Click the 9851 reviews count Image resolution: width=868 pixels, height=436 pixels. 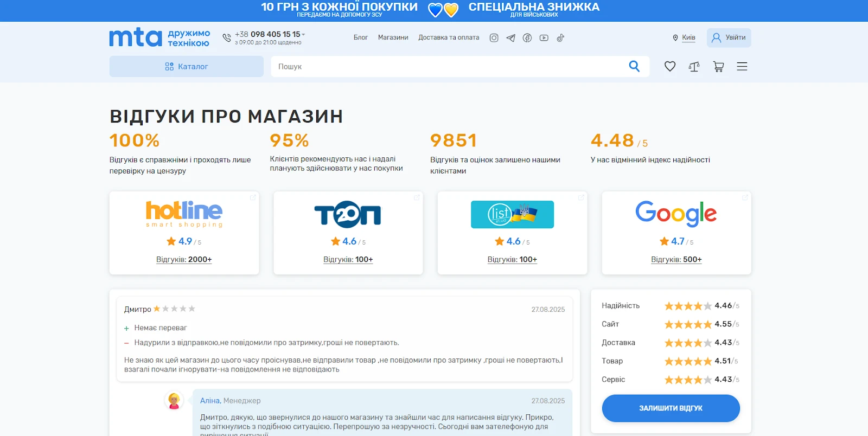point(454,140)
